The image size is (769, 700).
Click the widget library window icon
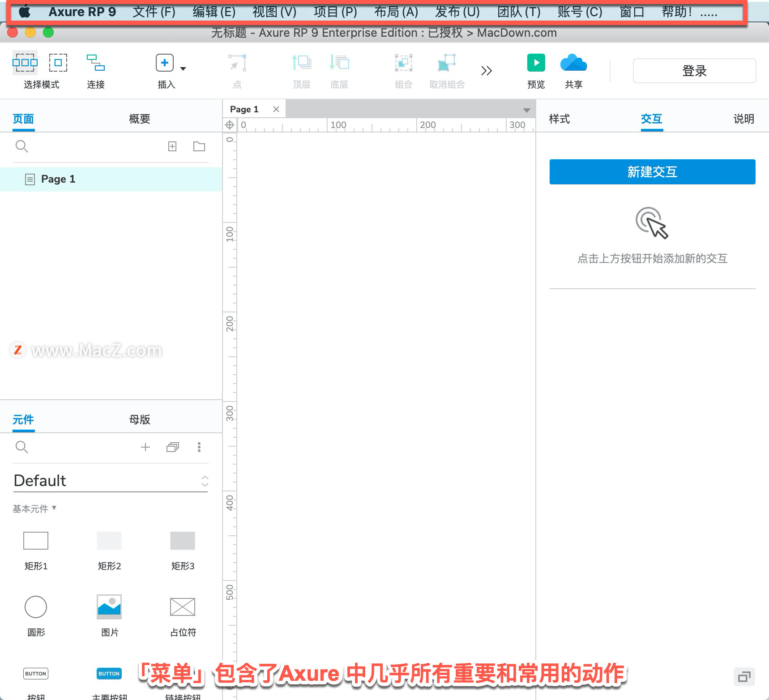pyautogui.click(x=173, y=447)
